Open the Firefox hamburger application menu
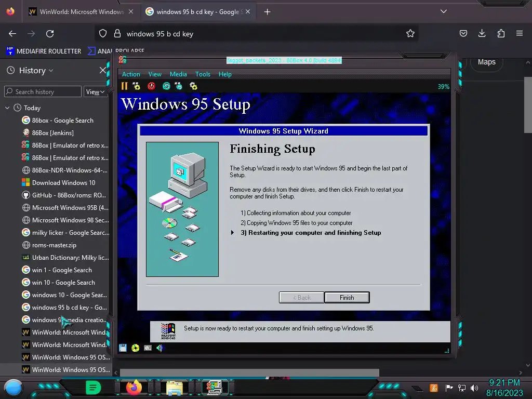532x399 pixels. [x=520, y=33]
